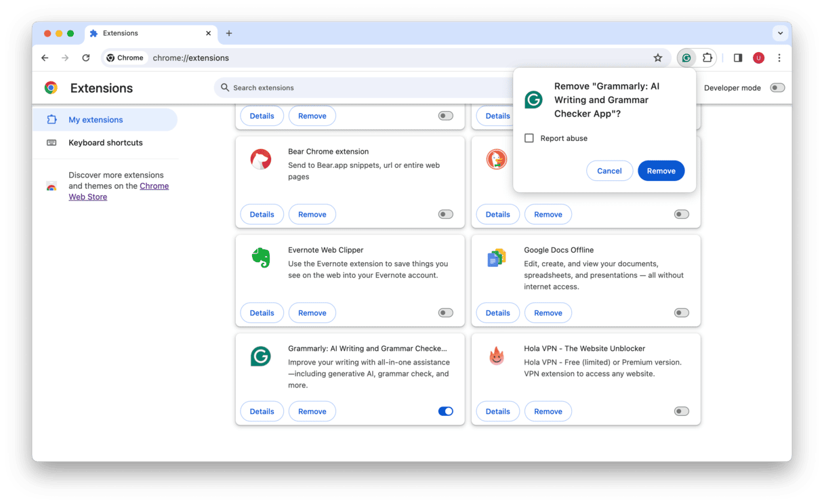Click the Google Docs Offline title text
Viewport: 824px width, 504px height.
[x=558, y=250]
